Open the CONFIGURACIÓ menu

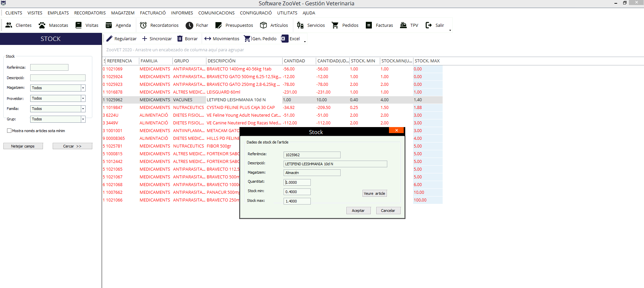click(256, 13)
